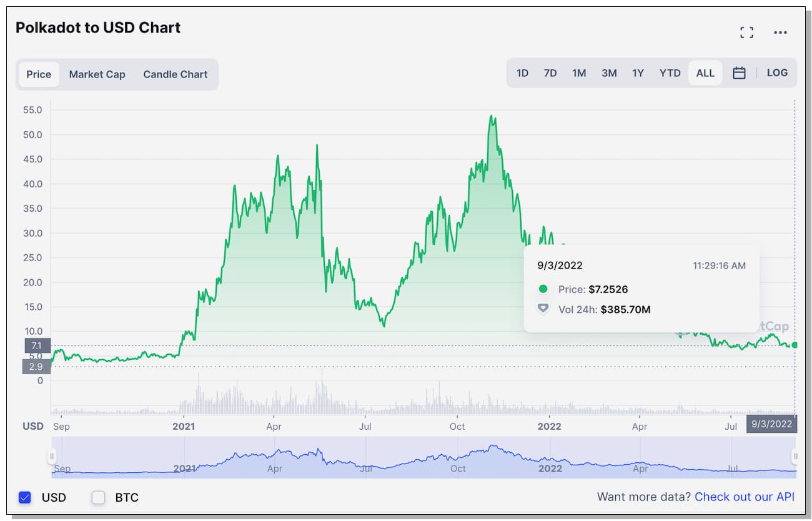This screenshot has height=521, width=812.
Task: Click the 55.0 y-axis label
Action: (32, 110)
